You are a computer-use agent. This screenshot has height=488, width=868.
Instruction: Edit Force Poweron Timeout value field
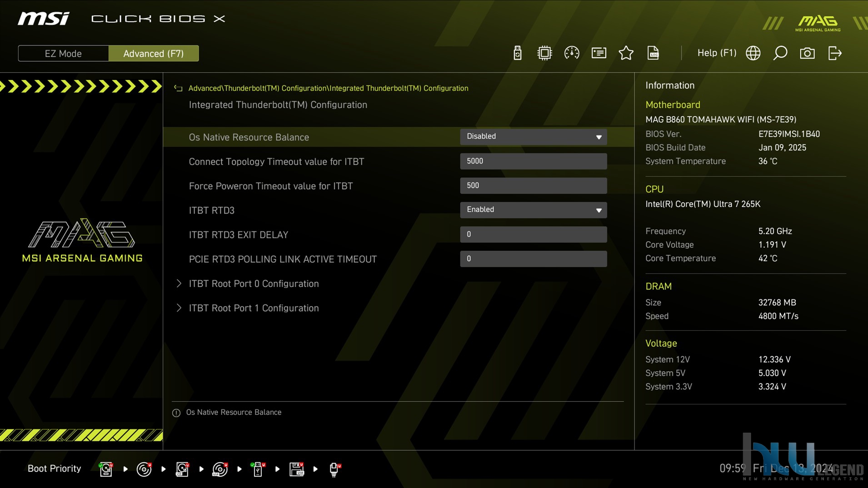pos(533,185)
